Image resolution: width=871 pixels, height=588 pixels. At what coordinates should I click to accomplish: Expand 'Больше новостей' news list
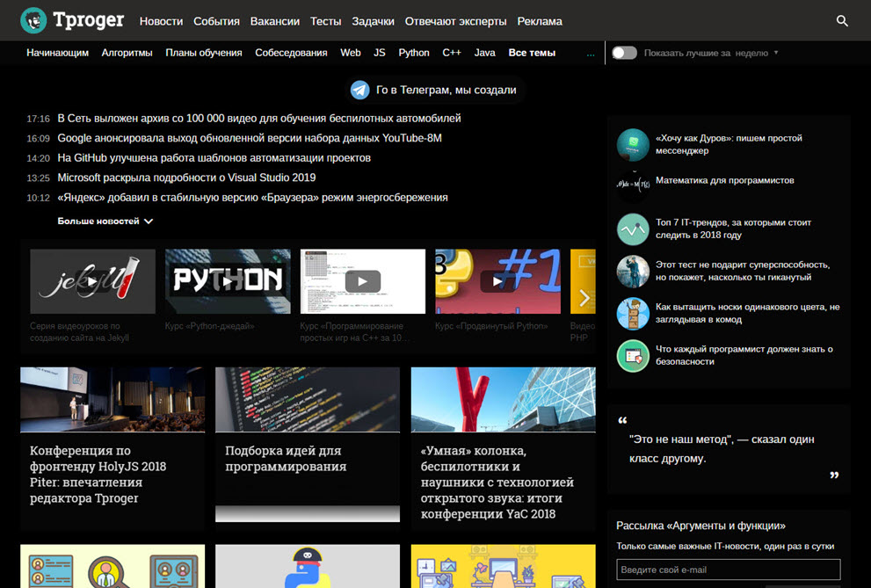(105, 221)
